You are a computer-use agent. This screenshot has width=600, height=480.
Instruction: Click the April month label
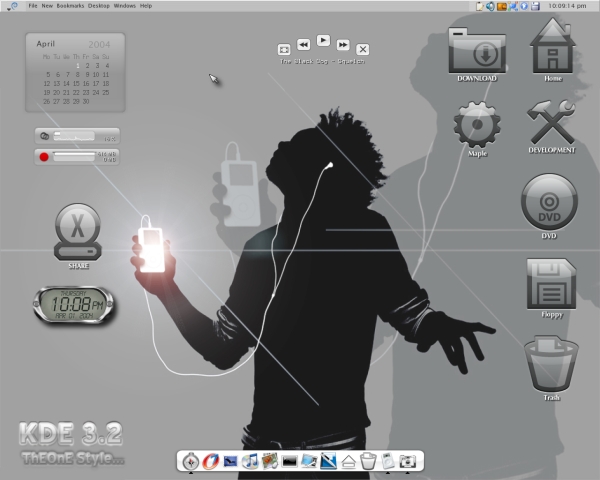click(46, 44)
